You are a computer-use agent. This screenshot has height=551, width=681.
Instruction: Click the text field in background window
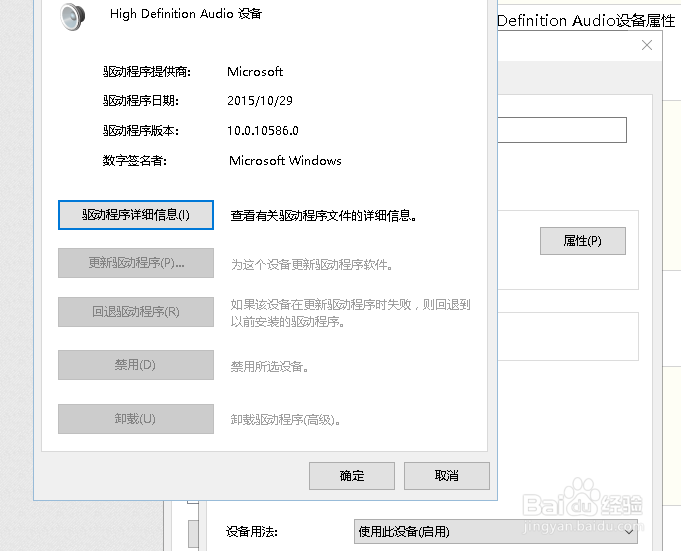point(562,130)
